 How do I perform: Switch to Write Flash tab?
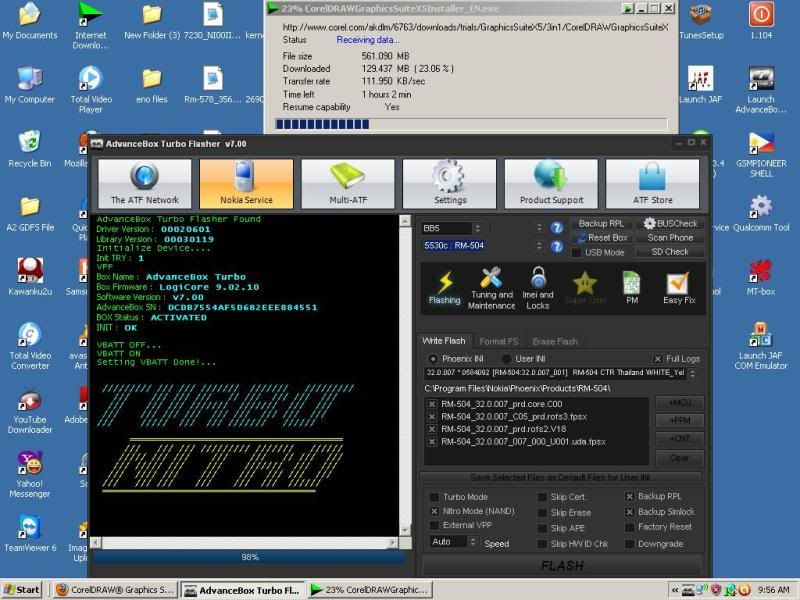click(x=444, y=341)
